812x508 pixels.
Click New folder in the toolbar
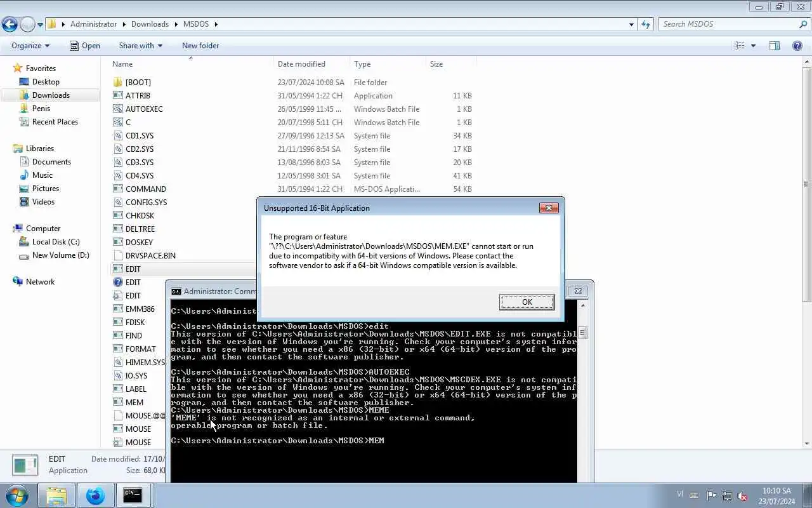click(200, 46)
